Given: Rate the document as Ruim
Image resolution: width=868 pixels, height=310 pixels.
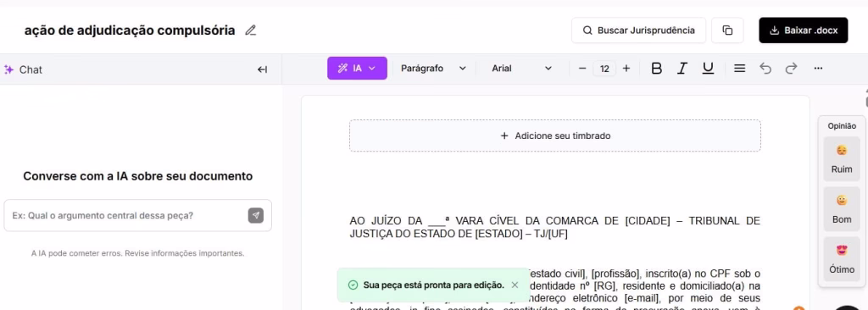Looking at the screenshot, I should coord(842,159).
